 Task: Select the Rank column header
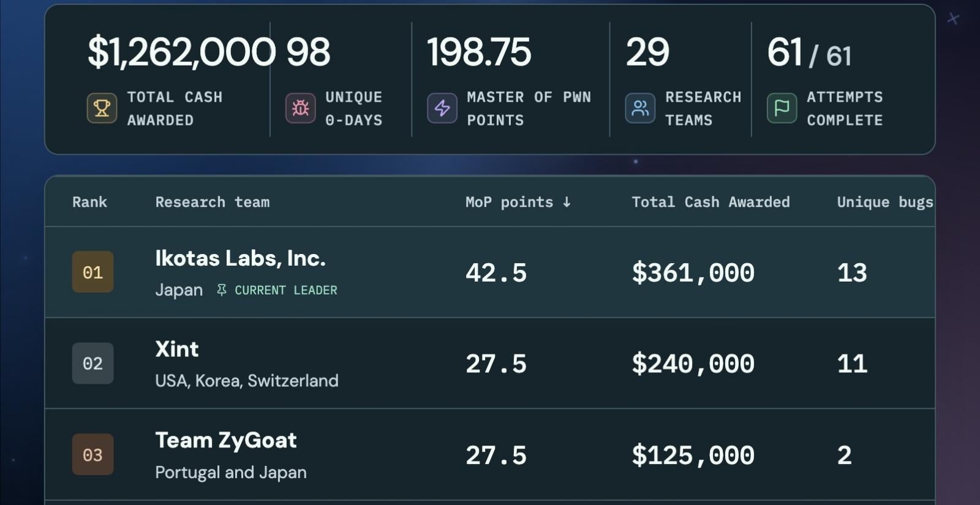89,202
